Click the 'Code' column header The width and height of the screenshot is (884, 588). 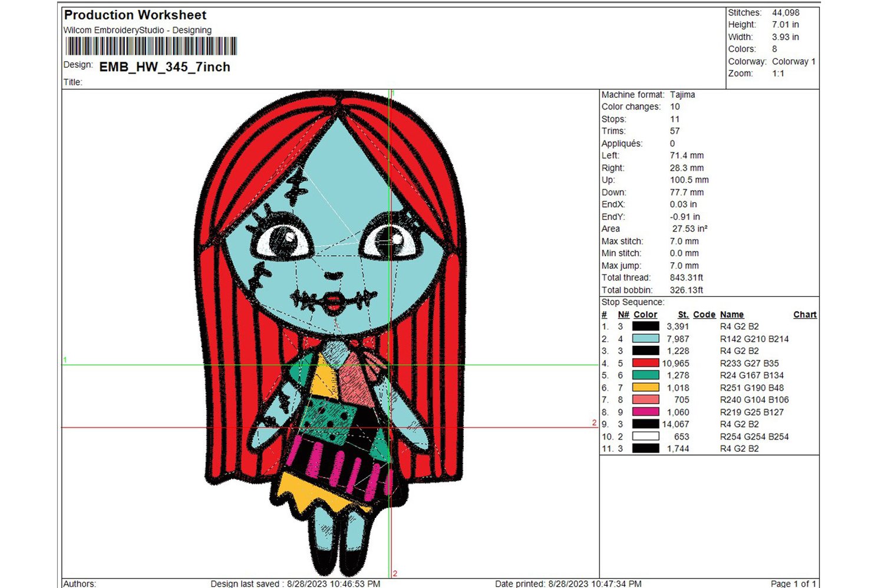pyautogui.click(x=704, y=315)
